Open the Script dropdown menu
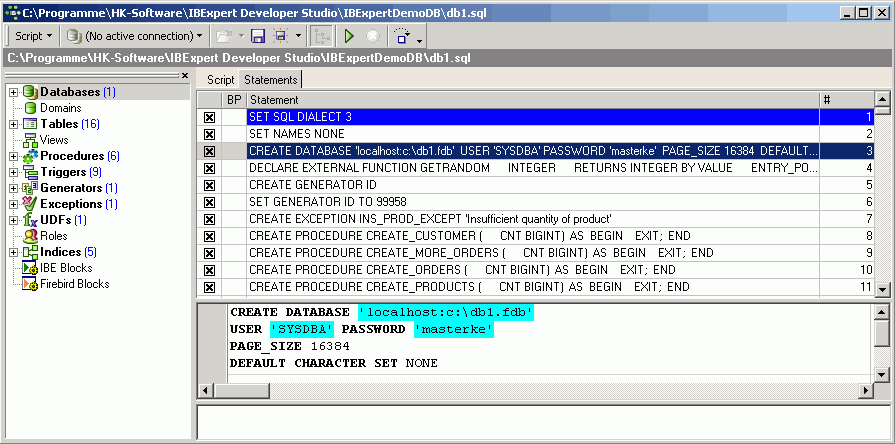Screen dimensions: 895x444 [33, 36]
